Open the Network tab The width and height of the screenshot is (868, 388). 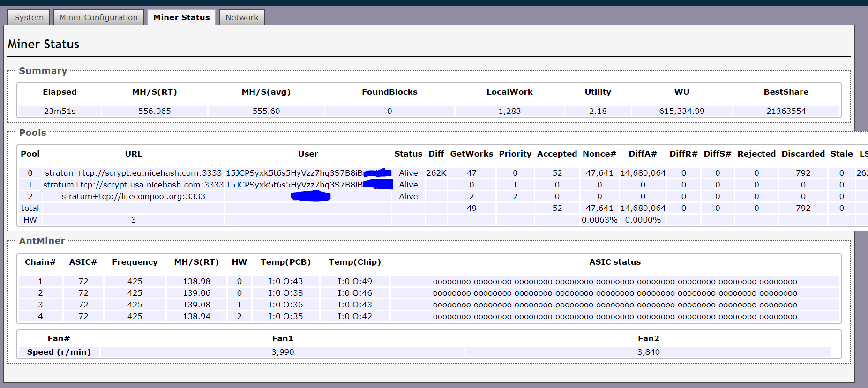click(242, 17)
